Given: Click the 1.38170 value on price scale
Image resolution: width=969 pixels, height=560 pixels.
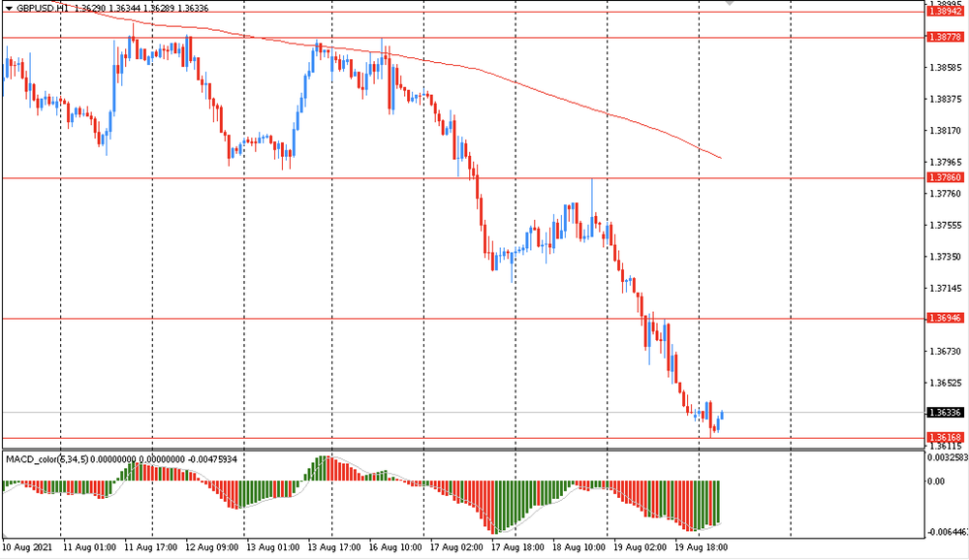Looking at the screenshot, I should point(946,131).
